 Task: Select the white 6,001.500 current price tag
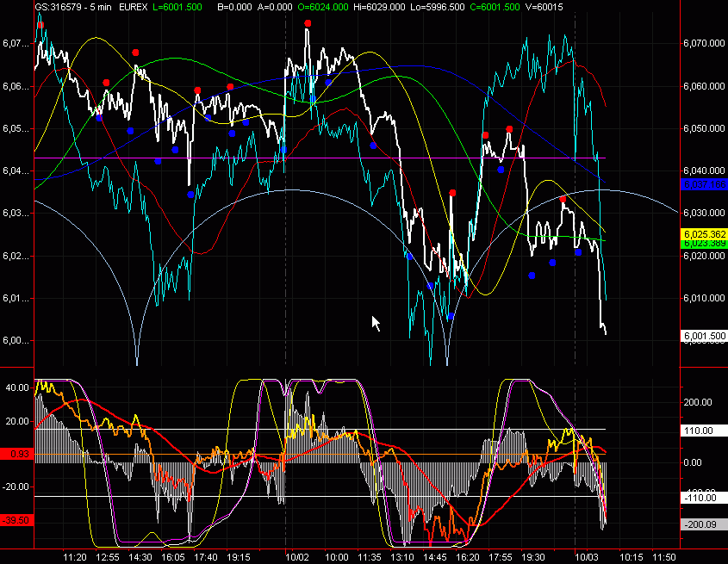point(704,336)
